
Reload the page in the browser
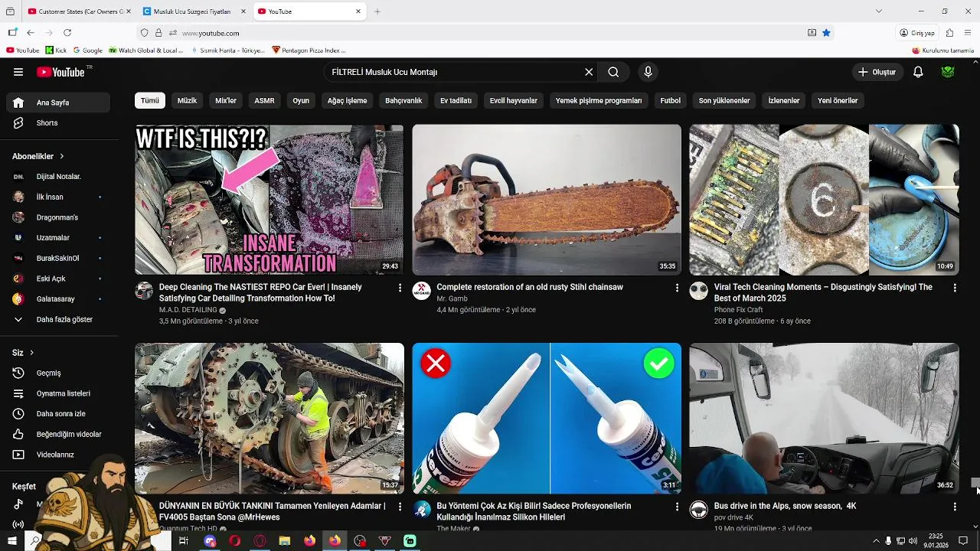[x=67, y=33]
